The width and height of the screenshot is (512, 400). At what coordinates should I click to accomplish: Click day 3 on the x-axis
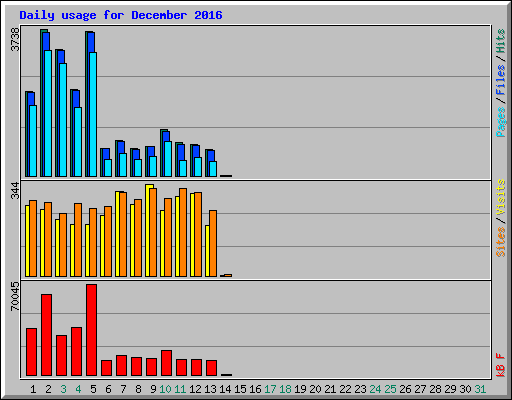click(63, 389)
